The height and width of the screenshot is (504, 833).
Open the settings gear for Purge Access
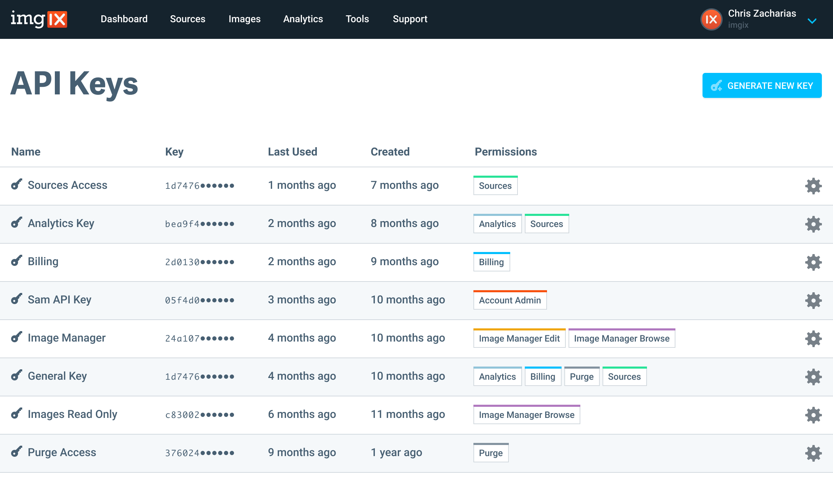pos(813,453)
